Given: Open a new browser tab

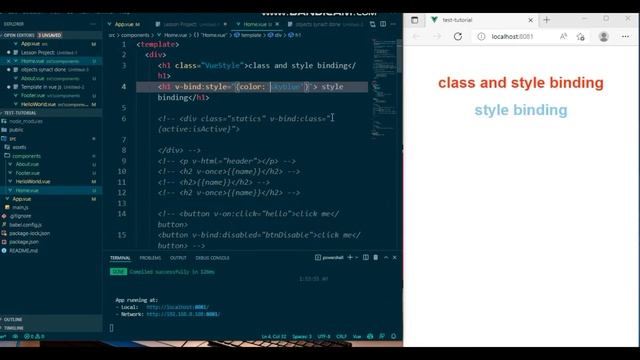Looking at the screenshot, I should [x=547, y=20].
